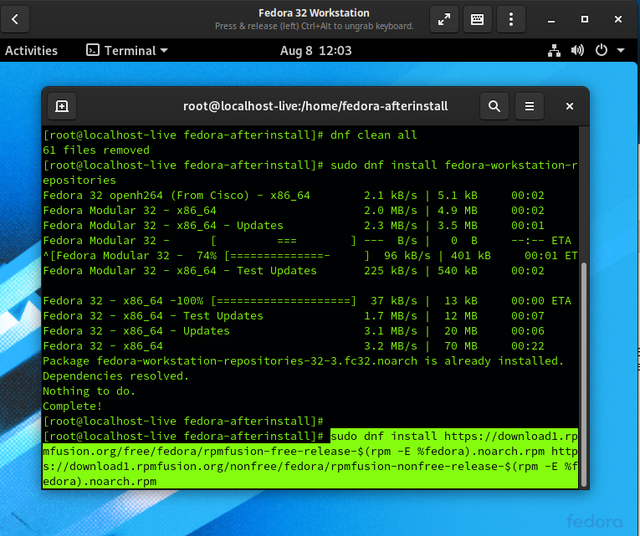The image size is (640, 536).
Task: Maximize the Fedora 32 Workstation viewer window
Action: pos(584,19)
